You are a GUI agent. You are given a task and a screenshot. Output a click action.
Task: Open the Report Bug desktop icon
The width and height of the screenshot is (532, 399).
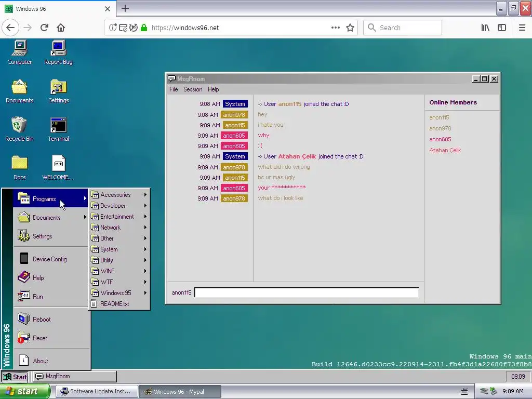pyautogui.click(x=58, y=52)
